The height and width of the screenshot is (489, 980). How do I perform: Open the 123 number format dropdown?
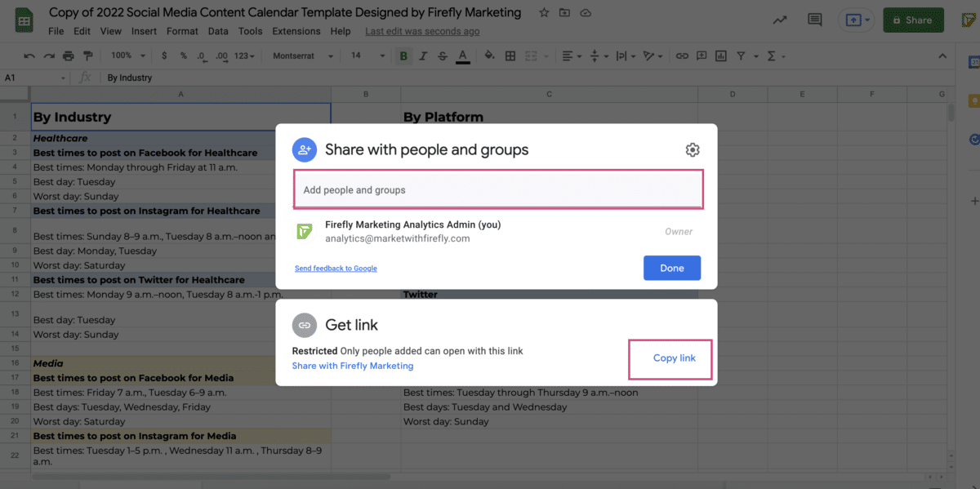[244, 56]
